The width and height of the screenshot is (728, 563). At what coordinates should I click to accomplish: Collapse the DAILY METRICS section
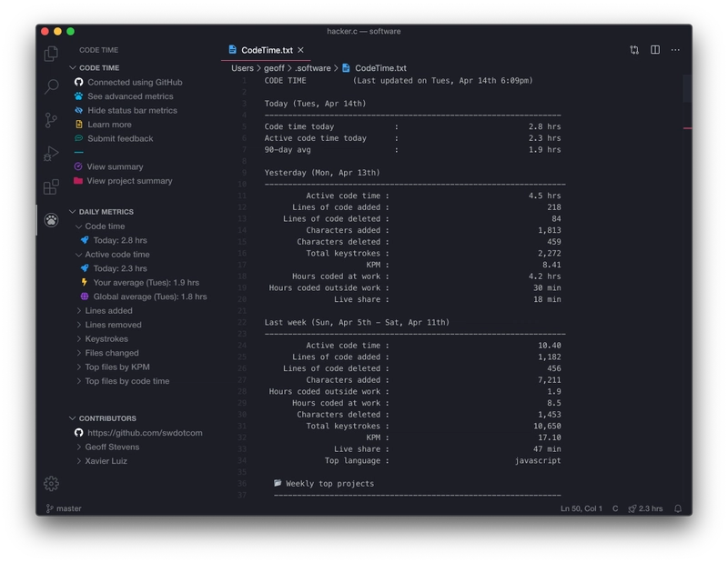73,212
